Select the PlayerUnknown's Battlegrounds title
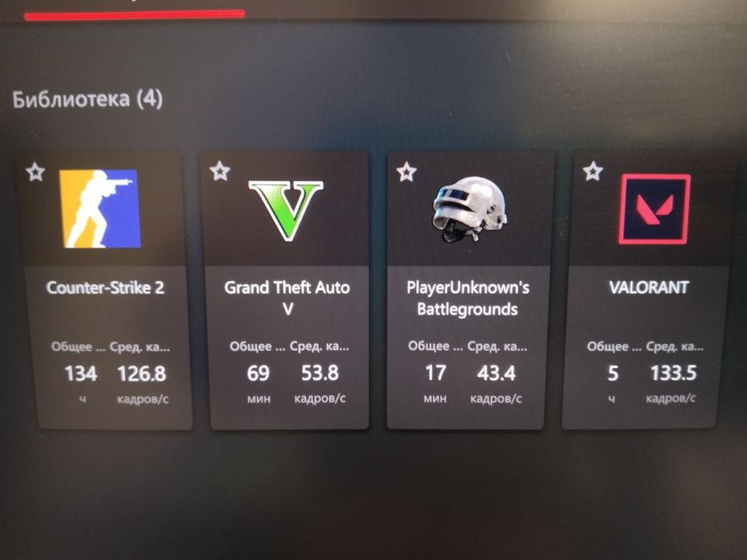Image resolution: width=747 pixels, height=560 pixels. tap(468, 298)
